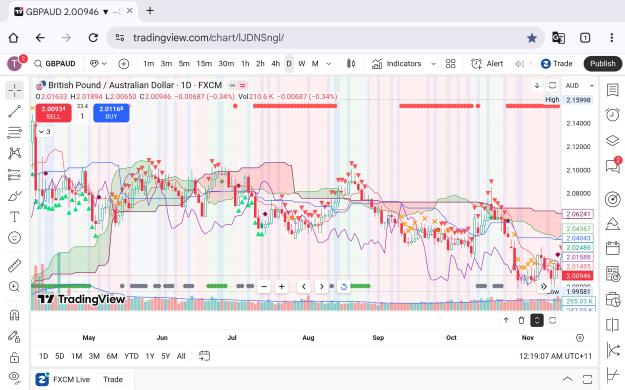Open the Fibonacci and Gann tools
The image size is (625, 390).
[14, 132]
